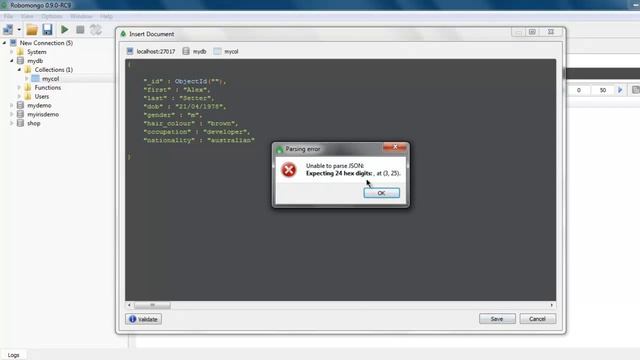Select the mydemo database

pos(39,105)
